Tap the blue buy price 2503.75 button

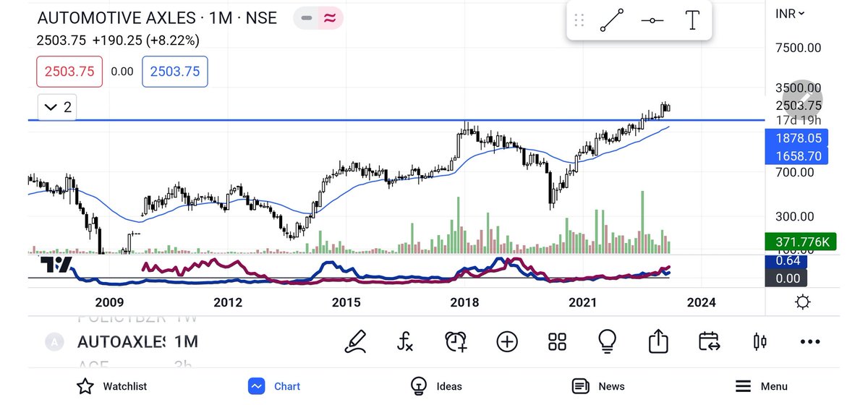coord(175,72)
